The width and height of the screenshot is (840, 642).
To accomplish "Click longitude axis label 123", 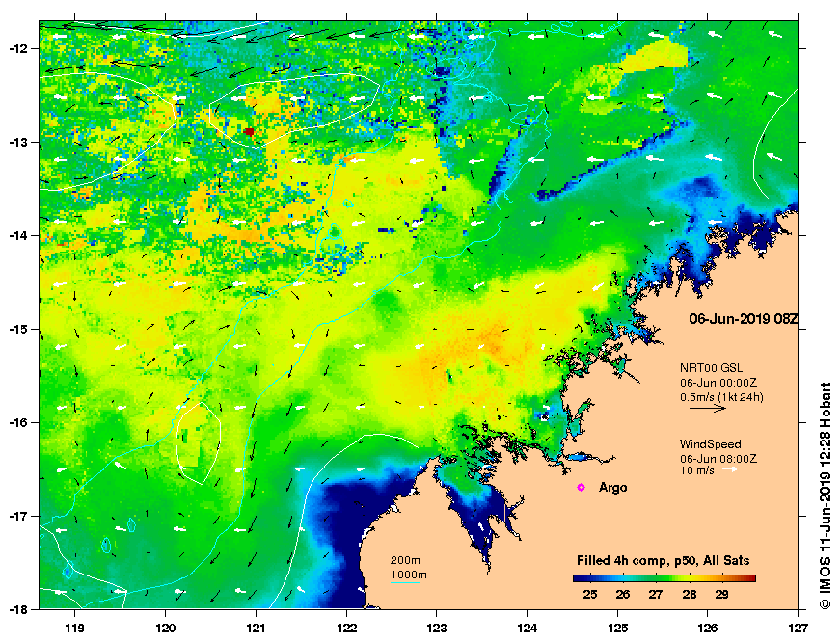I will (x=437, y=629).
